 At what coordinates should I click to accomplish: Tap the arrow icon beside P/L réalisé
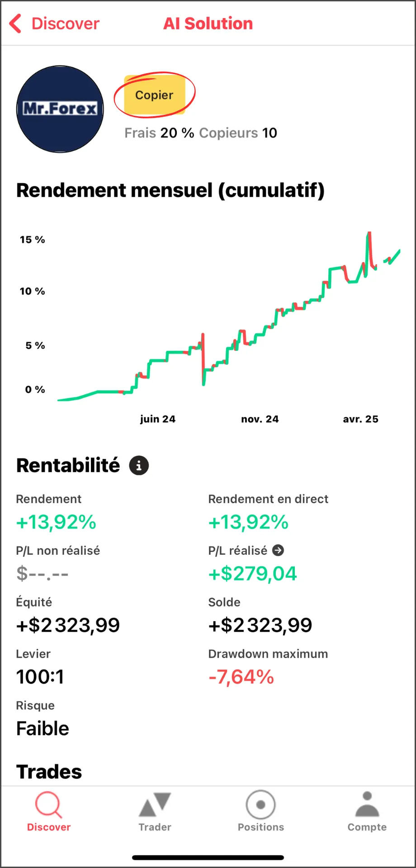[x=278, y=550]
